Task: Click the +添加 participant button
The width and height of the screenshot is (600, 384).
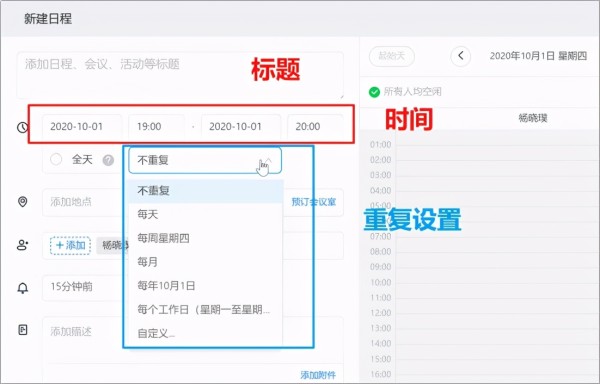Action: click(x=70, y=245)
